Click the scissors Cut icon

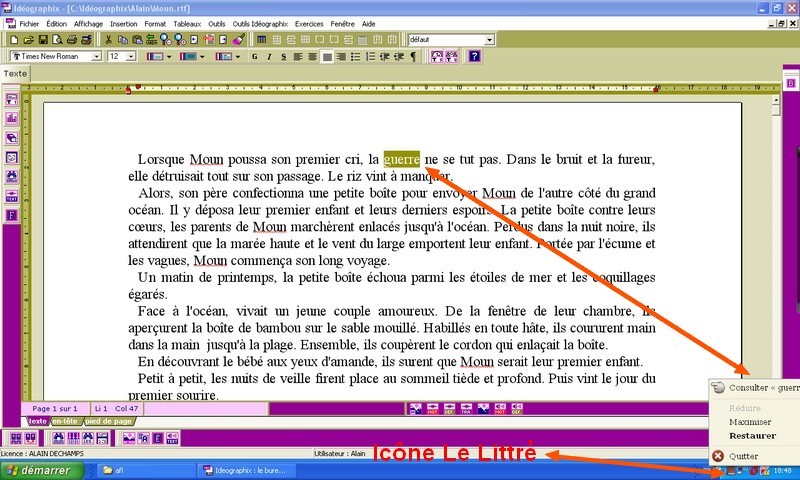point(109,39)
